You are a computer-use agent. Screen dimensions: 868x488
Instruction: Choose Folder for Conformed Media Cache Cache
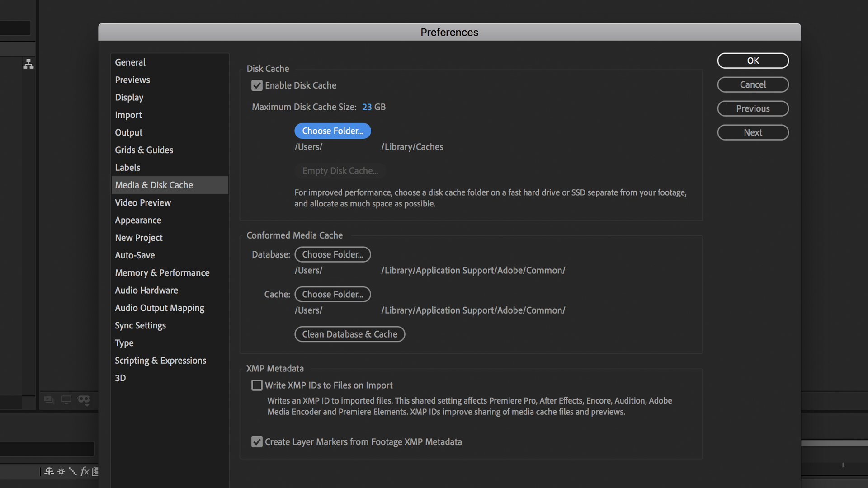pyautogui.click(x=332, y=294)
